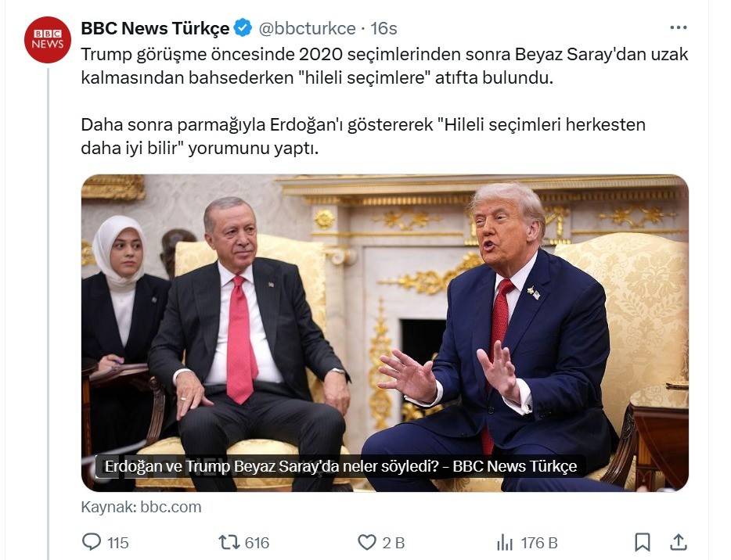Viewport: 731px width, 560px height.
Task: Click the retweet arrows icon
Action: coord(229,542)
